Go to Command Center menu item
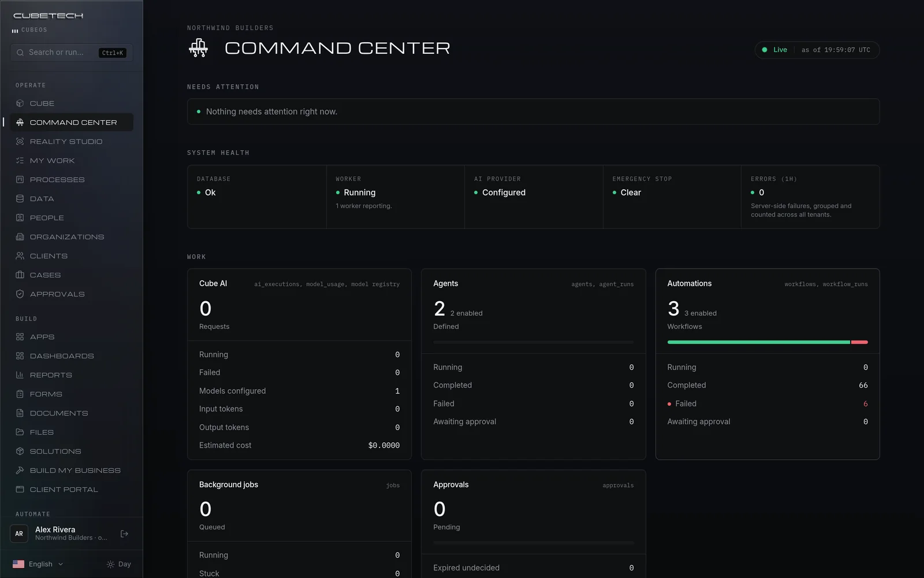 72,123
